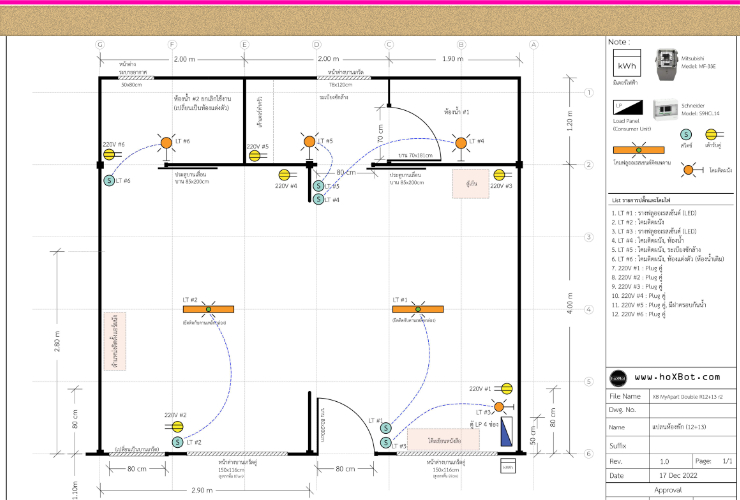Image resolution: width=740 pixels, height=500 pixels.
Task: Select the LT #2 switch symbol
Action: pos(177,442)
